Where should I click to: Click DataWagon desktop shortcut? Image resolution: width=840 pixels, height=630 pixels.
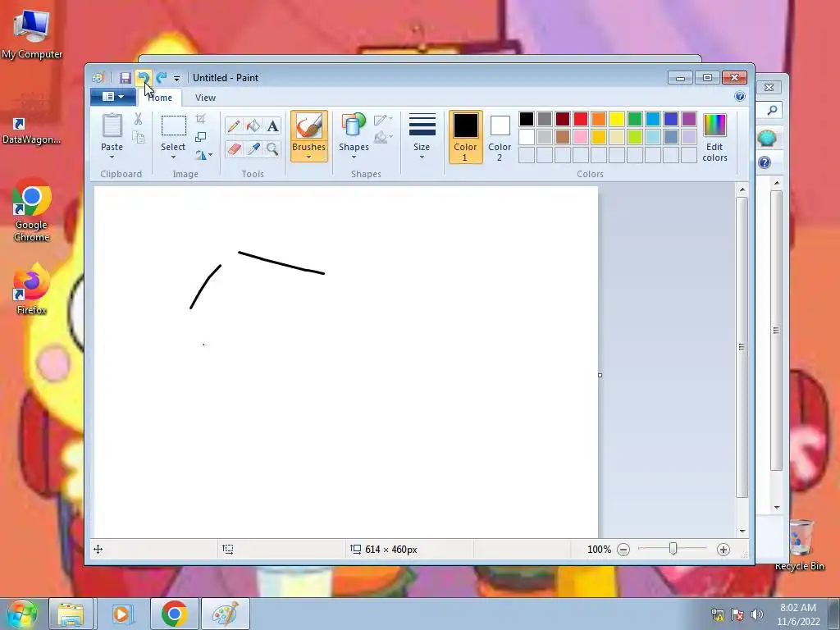pyautogui.click(x=32, y=131)
